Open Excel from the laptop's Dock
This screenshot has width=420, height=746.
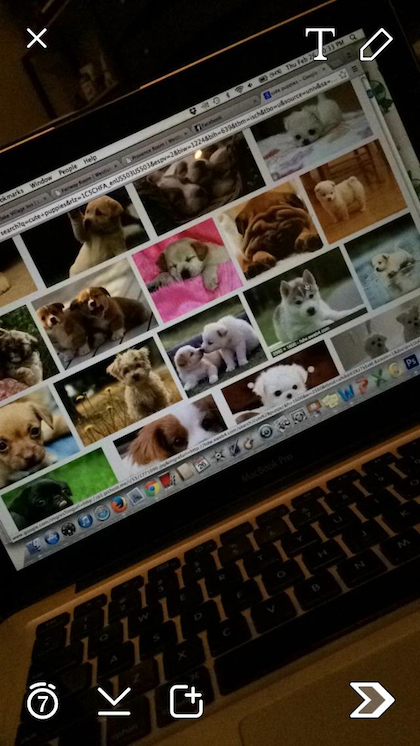click(379, 377)
